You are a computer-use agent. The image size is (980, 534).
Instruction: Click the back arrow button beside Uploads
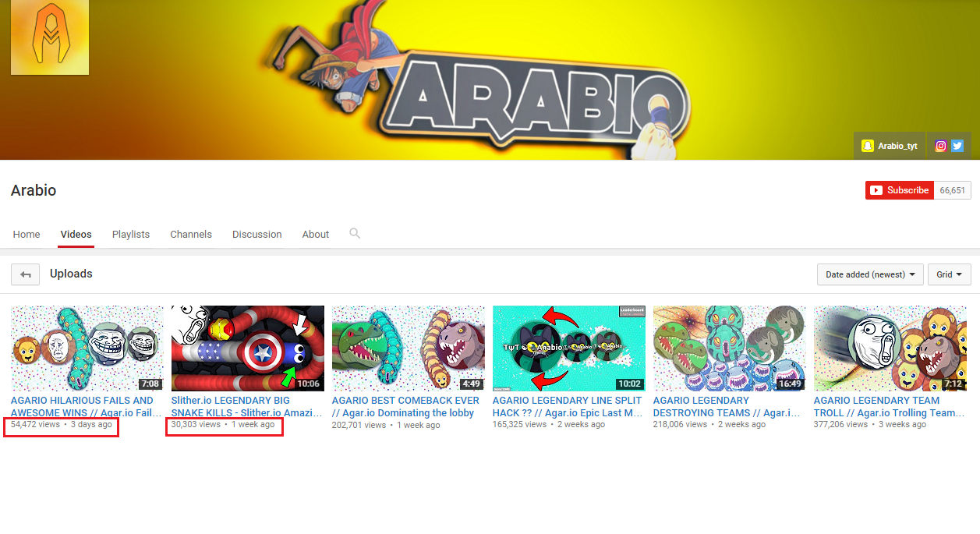[26, 274]
